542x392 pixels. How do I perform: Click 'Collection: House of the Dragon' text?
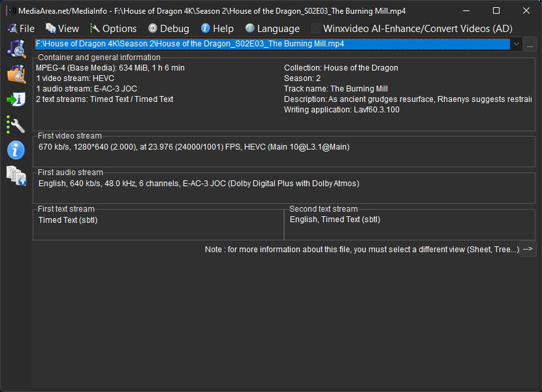coord(341,68)
